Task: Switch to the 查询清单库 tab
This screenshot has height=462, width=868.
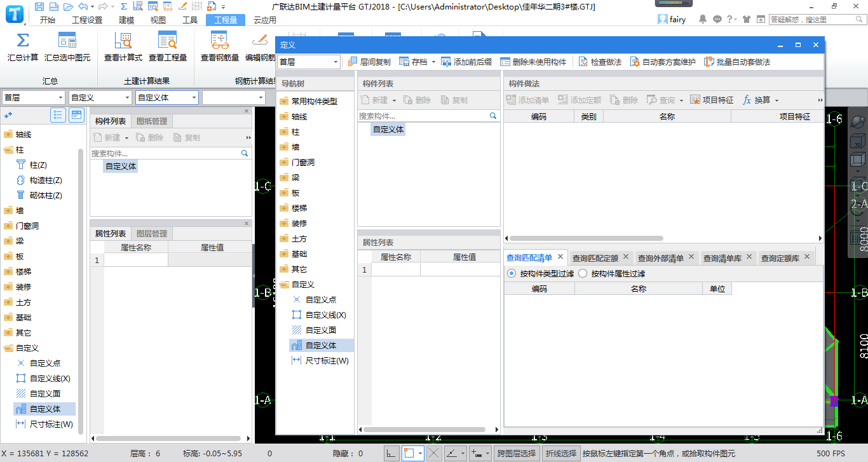Action: 722,258
